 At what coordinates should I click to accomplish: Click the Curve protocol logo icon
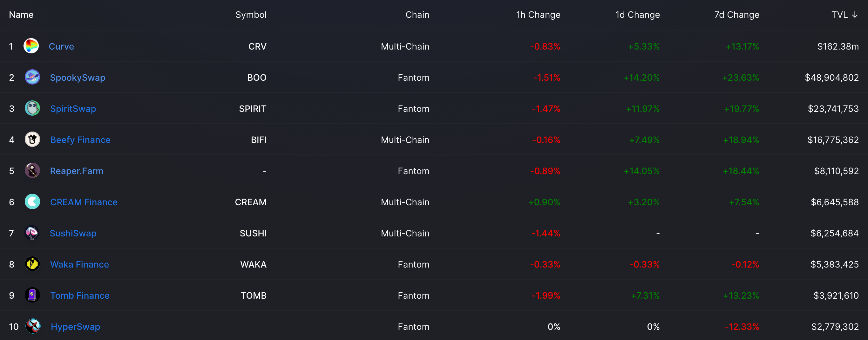[31, 46]
